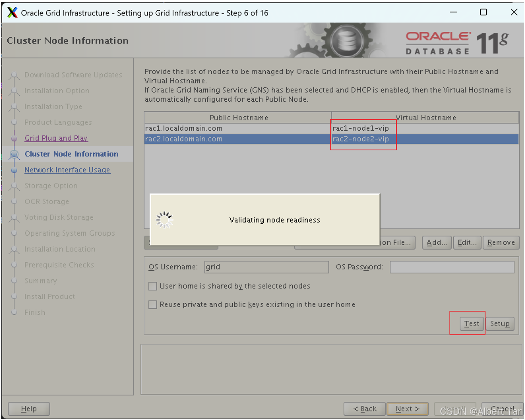Focus the OS Username field containing grid
This screenshot has width=525, height=420.
coord(267,267)
